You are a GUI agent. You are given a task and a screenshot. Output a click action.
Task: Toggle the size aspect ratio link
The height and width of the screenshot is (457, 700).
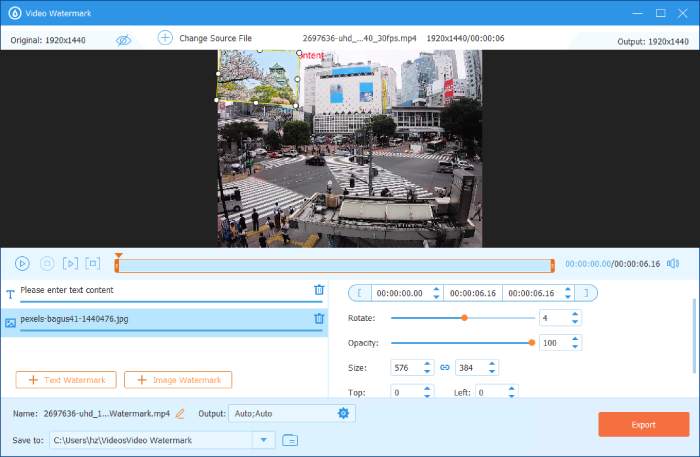tap(444, 367)
